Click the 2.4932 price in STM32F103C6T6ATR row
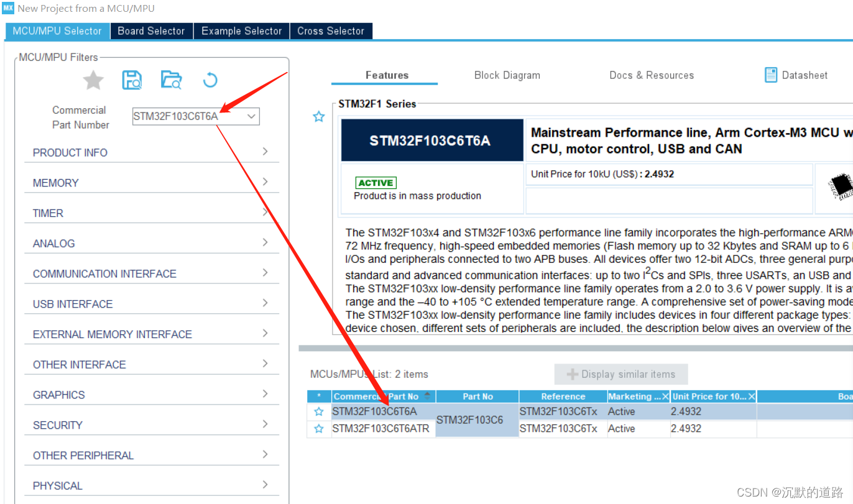Image resolution: width=853 pixels, height=504 pixels. 686,429
